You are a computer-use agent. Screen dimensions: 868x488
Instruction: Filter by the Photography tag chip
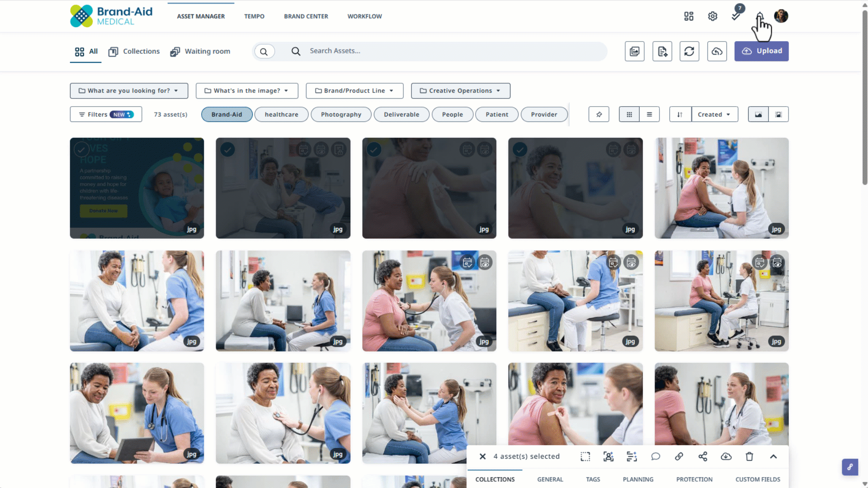[x=341, y=114]
